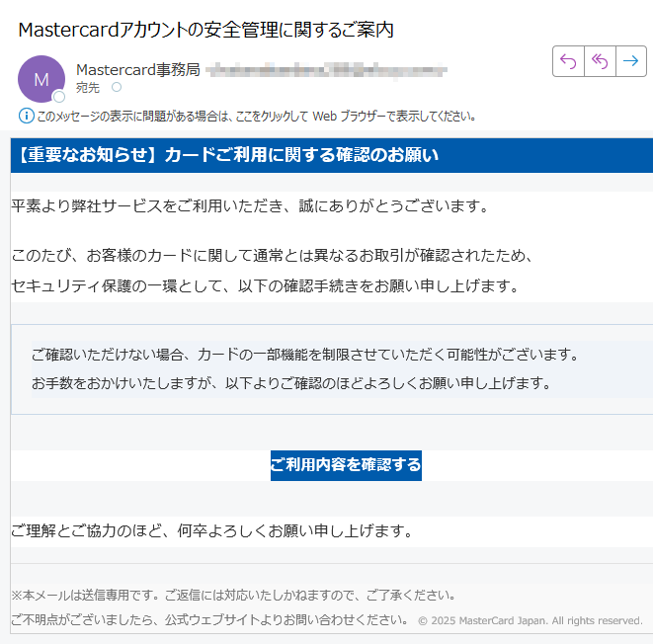This screenshot has height=644, width=653.
Task: Click the presence circle next to 宛先
Action: point(117,87)
